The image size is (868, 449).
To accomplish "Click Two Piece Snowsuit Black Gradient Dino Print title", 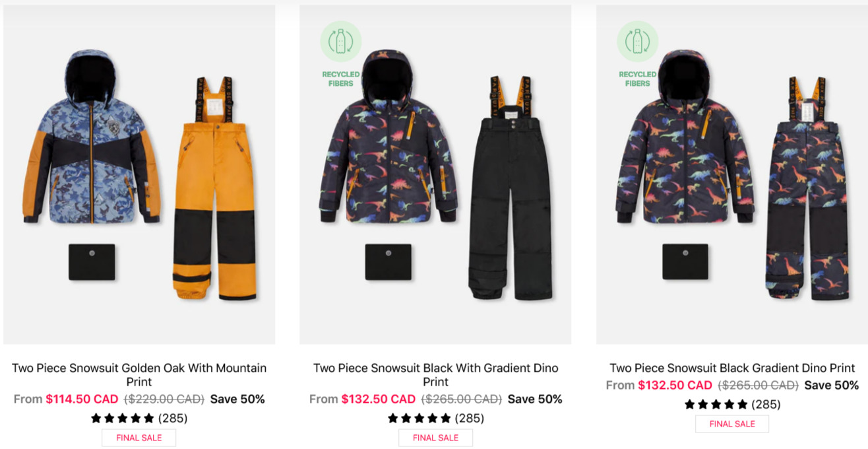I will point(732,368).
